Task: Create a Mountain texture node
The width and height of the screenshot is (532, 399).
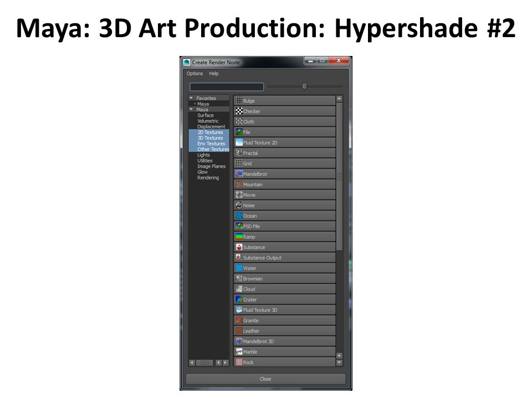Action: [284, 185]
